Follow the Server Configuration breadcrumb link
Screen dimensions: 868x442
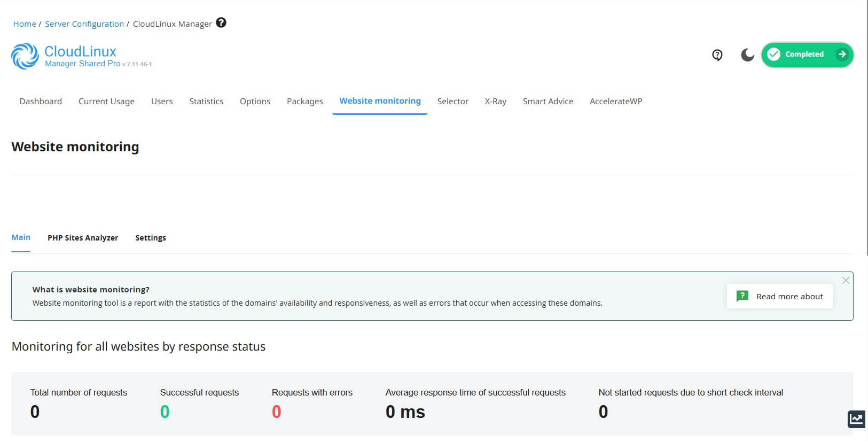point(84,24)
